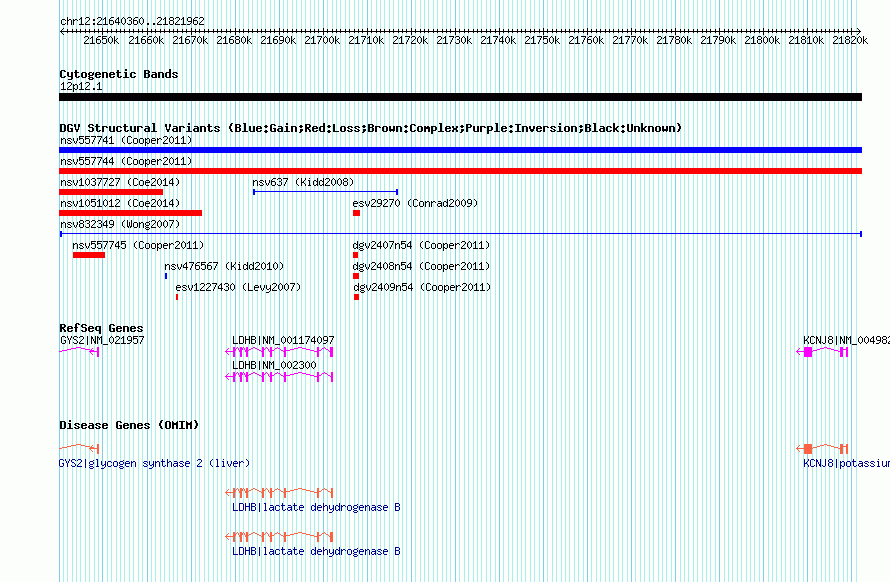This screenshot has width=890, height=582.
Task: Click the 21700k ruler tick label
Action: pos(322,40)
